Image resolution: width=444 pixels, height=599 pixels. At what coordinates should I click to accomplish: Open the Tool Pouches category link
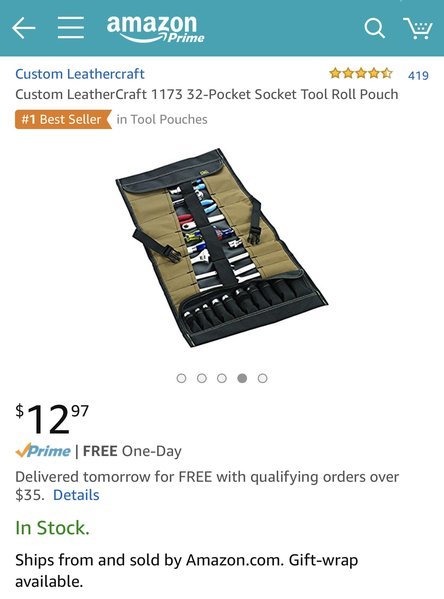point(162,119)
